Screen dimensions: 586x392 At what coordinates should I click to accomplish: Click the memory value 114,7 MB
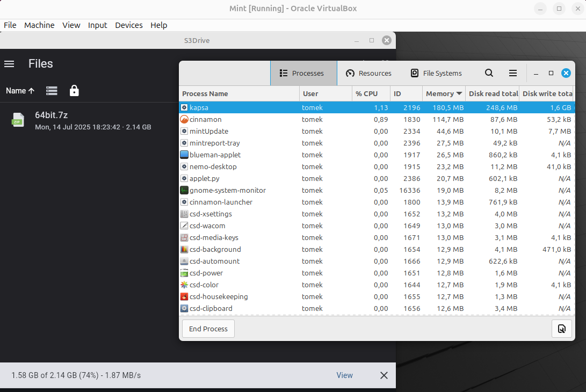pos(448,120)
